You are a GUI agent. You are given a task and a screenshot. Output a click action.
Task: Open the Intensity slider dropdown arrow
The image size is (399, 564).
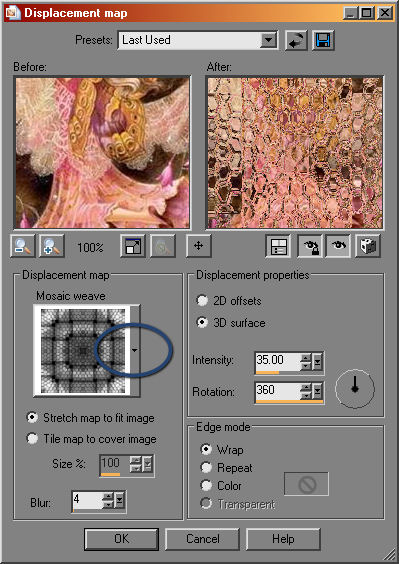(317, 362)
